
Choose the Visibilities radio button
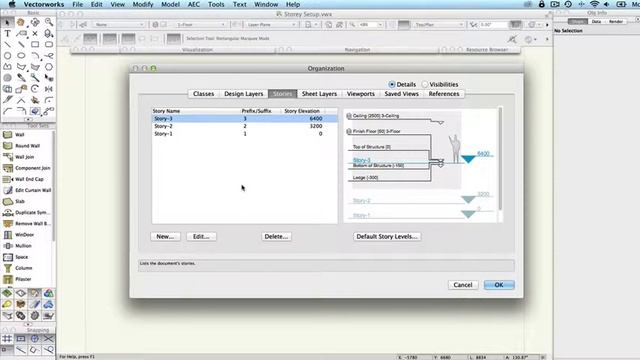click(x=440, y=84)
